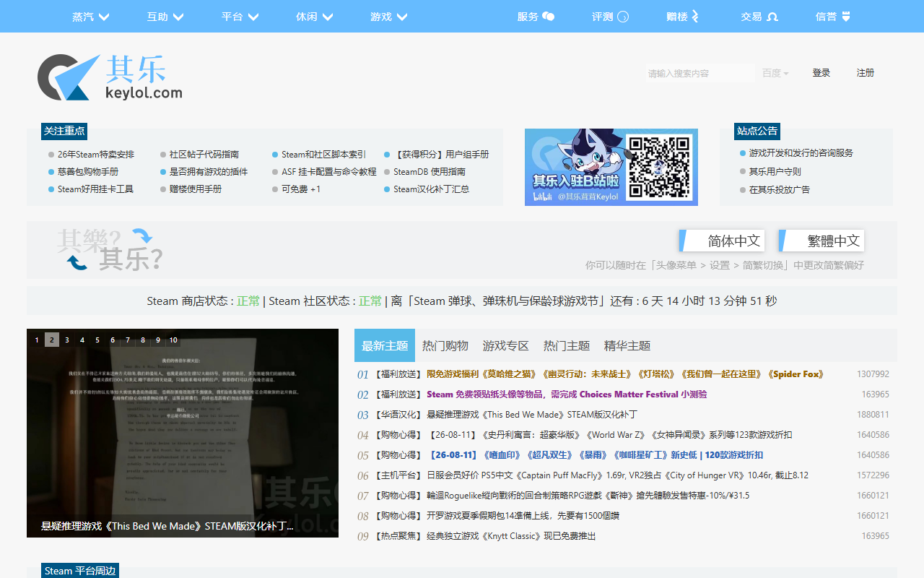Screen dimensions: 924x578
Task: Open 赠楼使用手册 link
Action: 196,189
